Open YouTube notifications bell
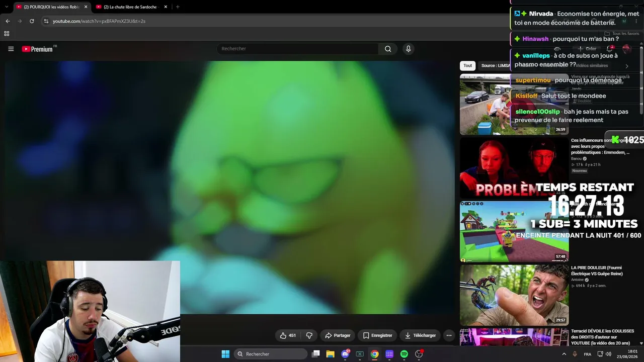 [x=610, y=49]
